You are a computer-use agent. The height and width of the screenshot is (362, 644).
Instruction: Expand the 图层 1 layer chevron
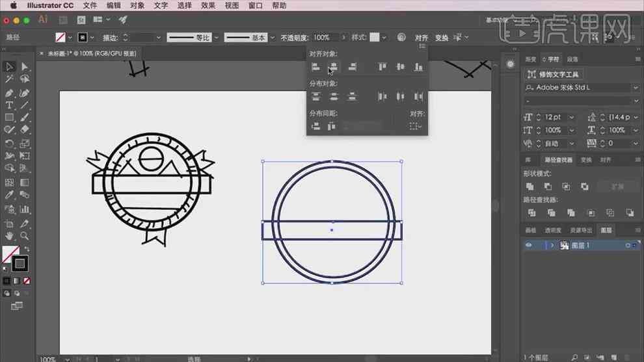pos(552,246)
